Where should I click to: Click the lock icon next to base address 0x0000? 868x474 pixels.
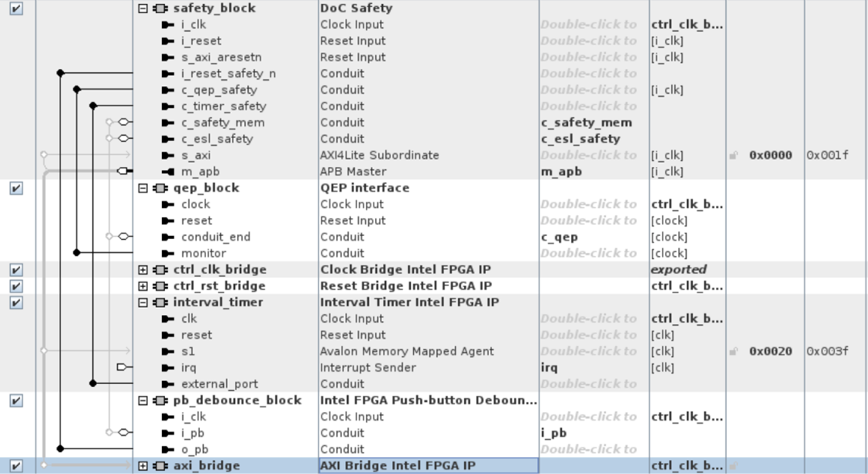click(733, 155)
